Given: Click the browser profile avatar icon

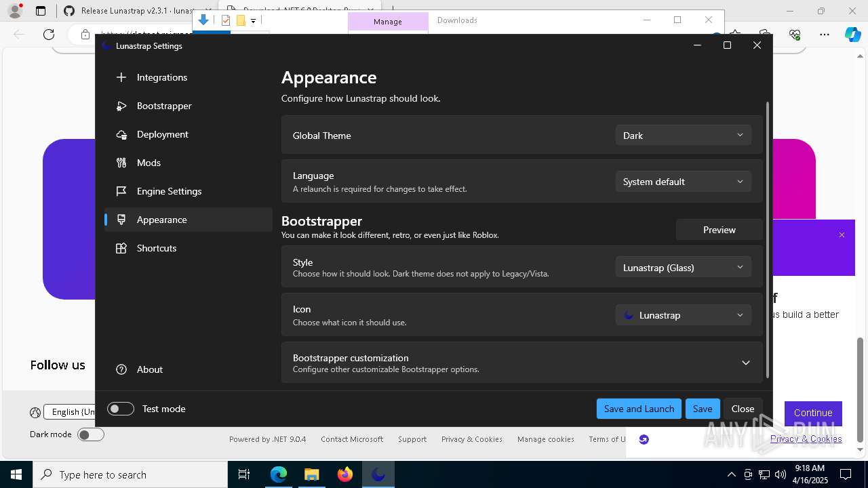Looking at the screenshot, I should coord(15,11).
